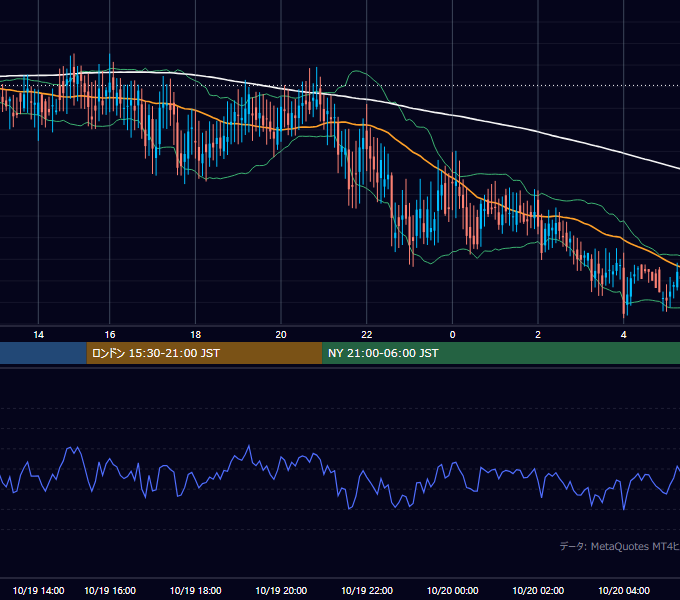Click the 10/20 04:00 date label
This screenshot has height=600, width=680.
point(624,590)
